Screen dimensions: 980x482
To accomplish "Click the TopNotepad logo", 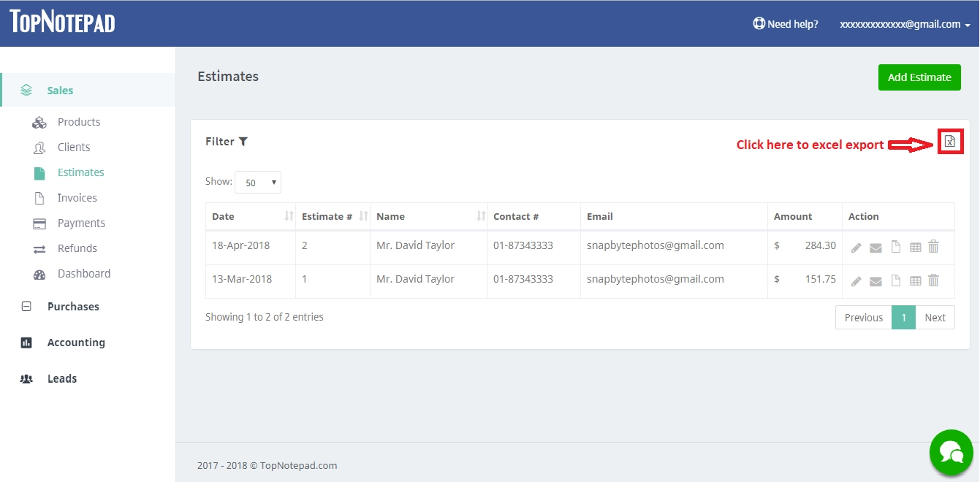I will [62, 22].
